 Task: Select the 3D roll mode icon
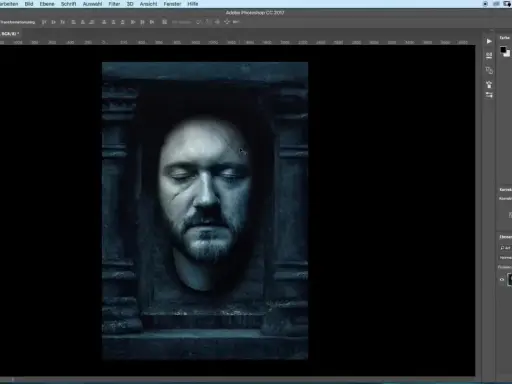(208, 22)
